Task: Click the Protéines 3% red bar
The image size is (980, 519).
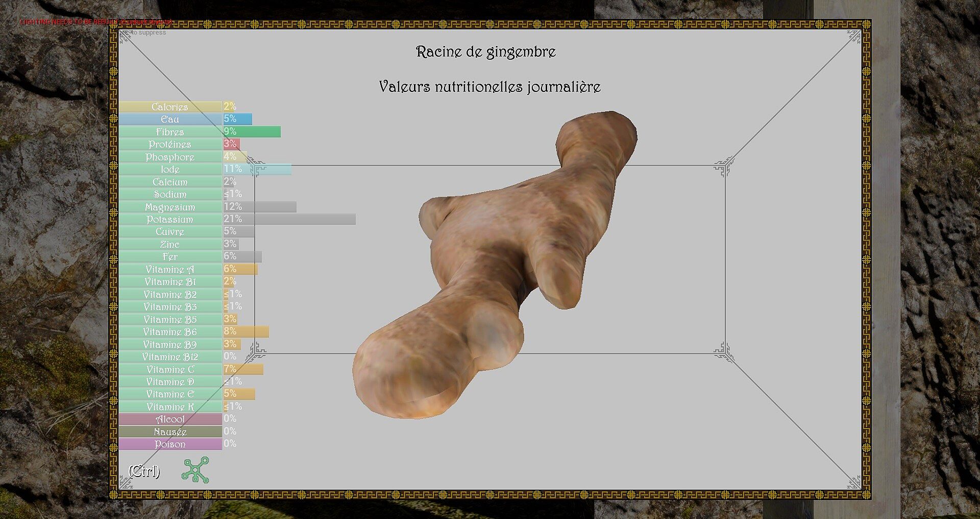Action: 231,144
